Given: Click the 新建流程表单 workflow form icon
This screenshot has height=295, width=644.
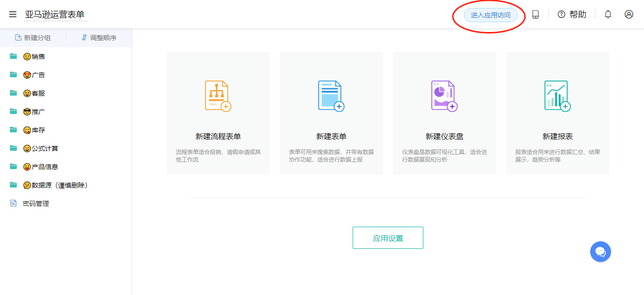Looking at the screenshot, I should pos(218,96).
